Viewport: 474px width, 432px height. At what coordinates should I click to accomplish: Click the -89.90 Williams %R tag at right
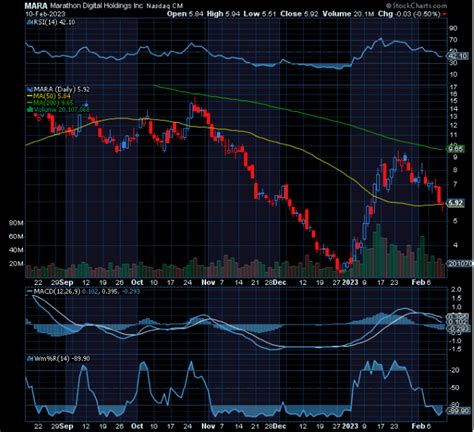[x=459, y=411]
